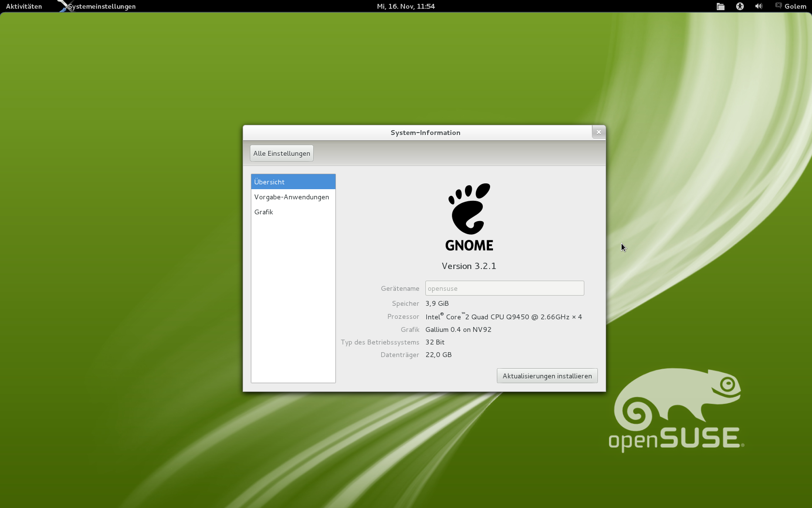Select Vorgabe-Anwendungen in the sidebar
This screenshot has height=508, width=812.
pos(292,197)
